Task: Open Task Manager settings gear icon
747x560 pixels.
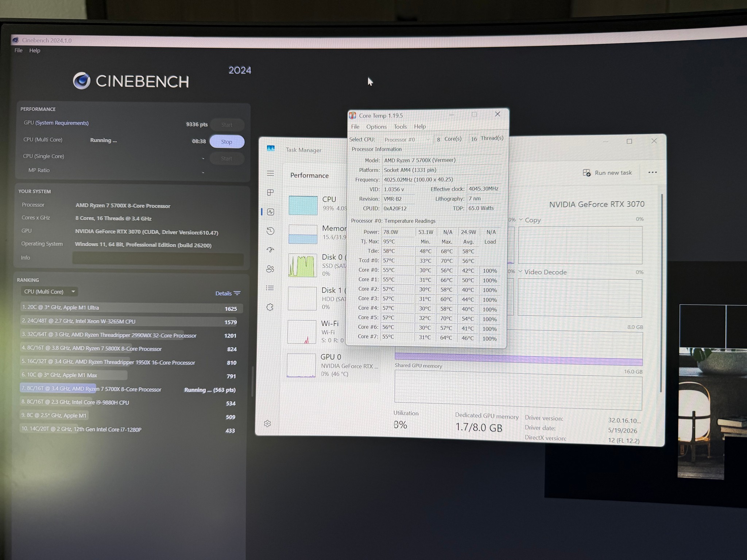Action: [267, 423]
